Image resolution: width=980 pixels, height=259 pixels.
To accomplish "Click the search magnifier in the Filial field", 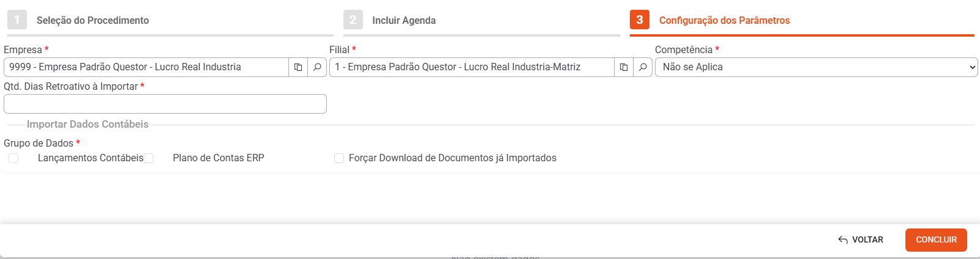I will pyautogui.click(x=643, y=67).
